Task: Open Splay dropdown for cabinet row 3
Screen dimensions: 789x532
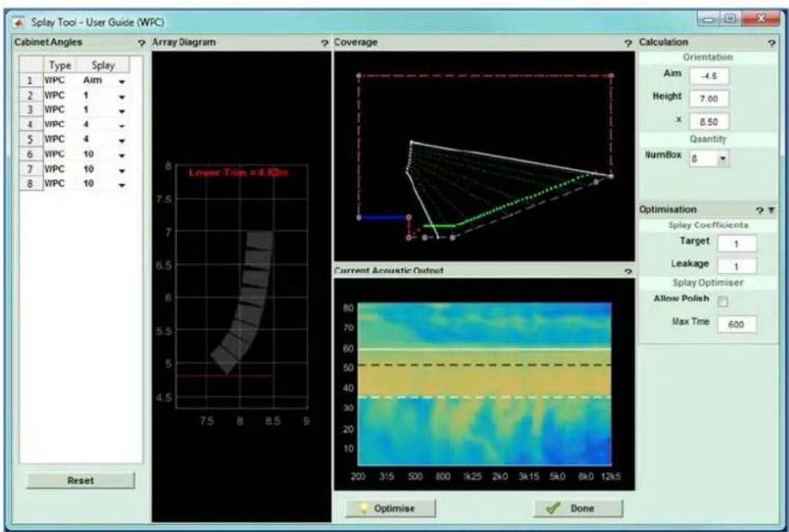Action: (122, 111)
